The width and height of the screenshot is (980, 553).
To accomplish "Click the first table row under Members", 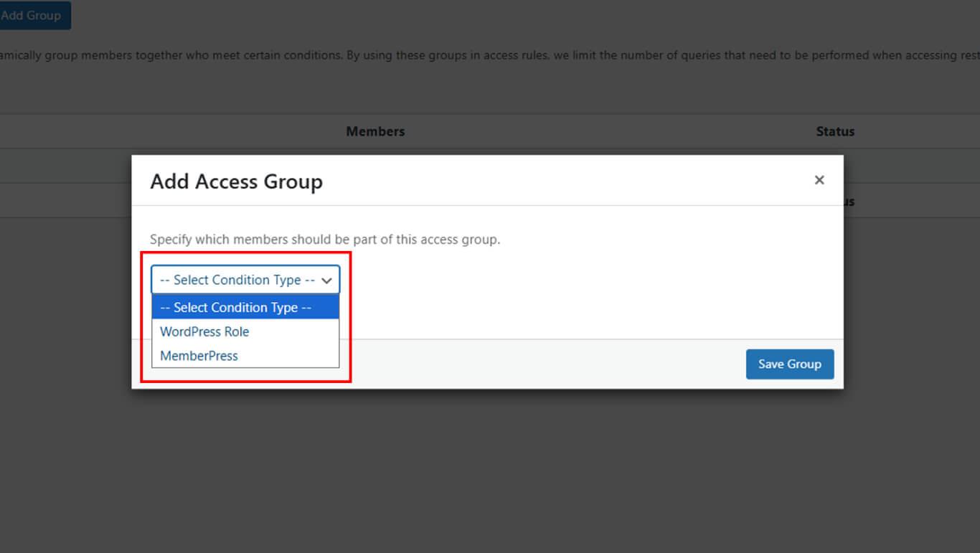I will tap(65, 166).
